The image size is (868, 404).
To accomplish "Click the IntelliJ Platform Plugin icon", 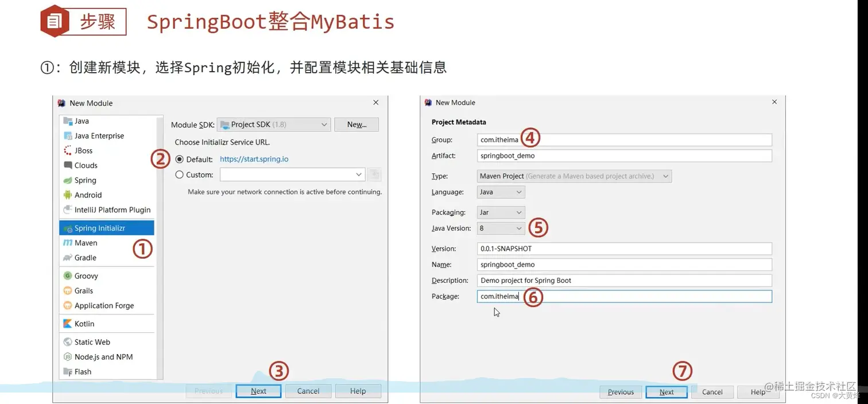I will [x=68, y=210].
